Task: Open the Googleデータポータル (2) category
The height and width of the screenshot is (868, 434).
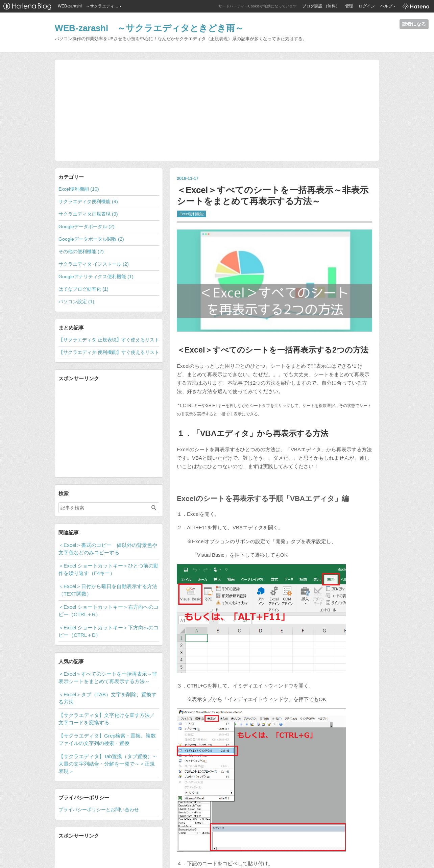Action: pos(87,226)
